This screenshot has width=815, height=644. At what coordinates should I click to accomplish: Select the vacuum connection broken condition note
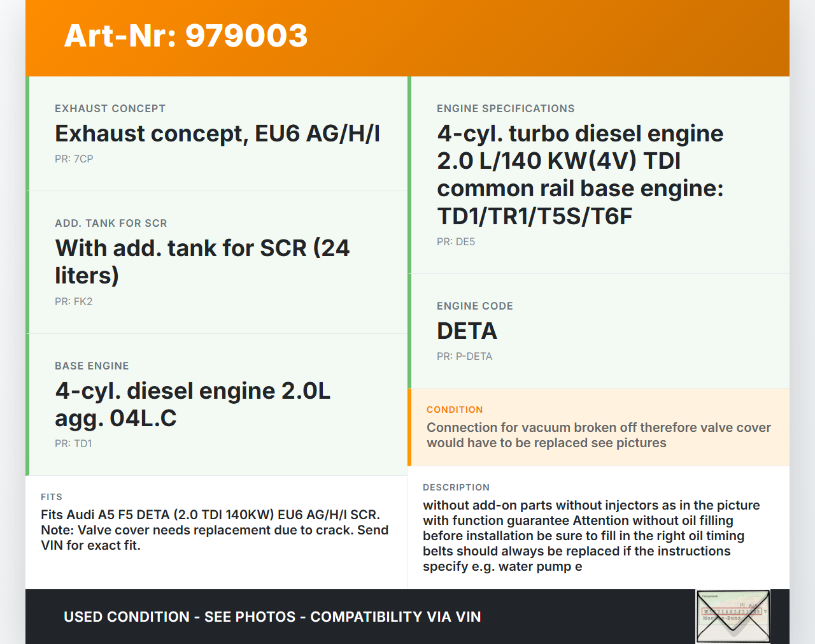598,435
